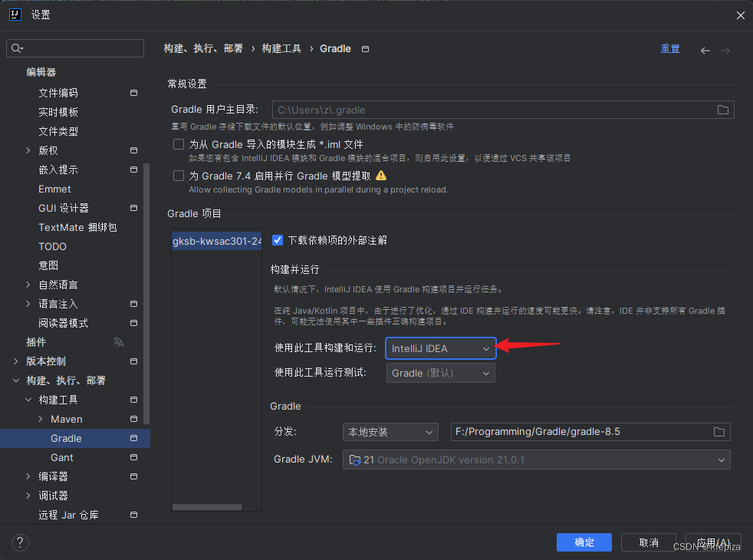The height and width of the screenshot is (560, 753).
Task: Click the translation icon beside 插件
Action: [119, 342]
